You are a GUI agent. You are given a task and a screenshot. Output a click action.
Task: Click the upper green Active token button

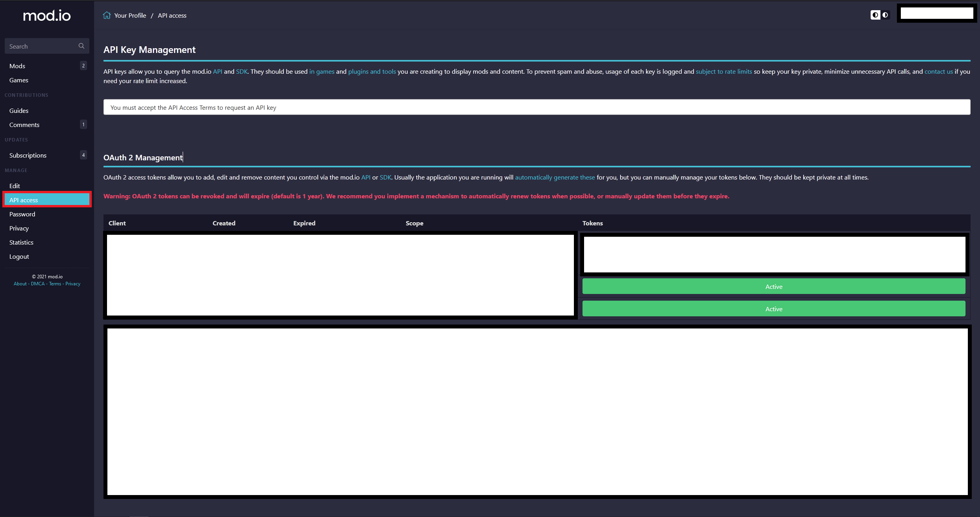pos(774,287)
